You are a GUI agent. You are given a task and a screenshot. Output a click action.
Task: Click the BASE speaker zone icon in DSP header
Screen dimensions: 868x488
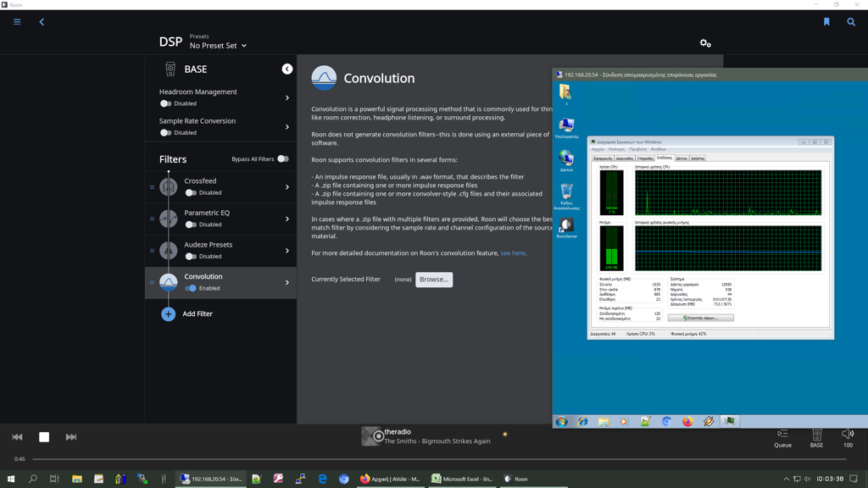coord(170,69)
